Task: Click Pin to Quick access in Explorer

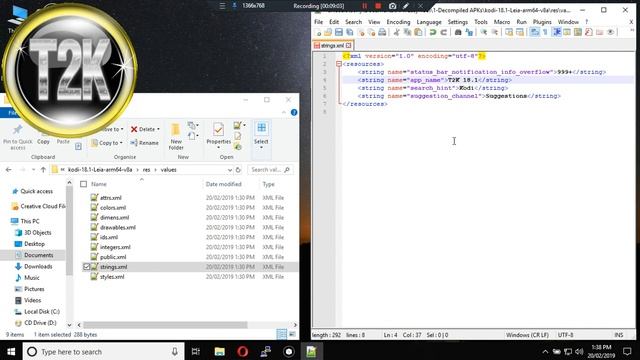Action: [18, 137]
